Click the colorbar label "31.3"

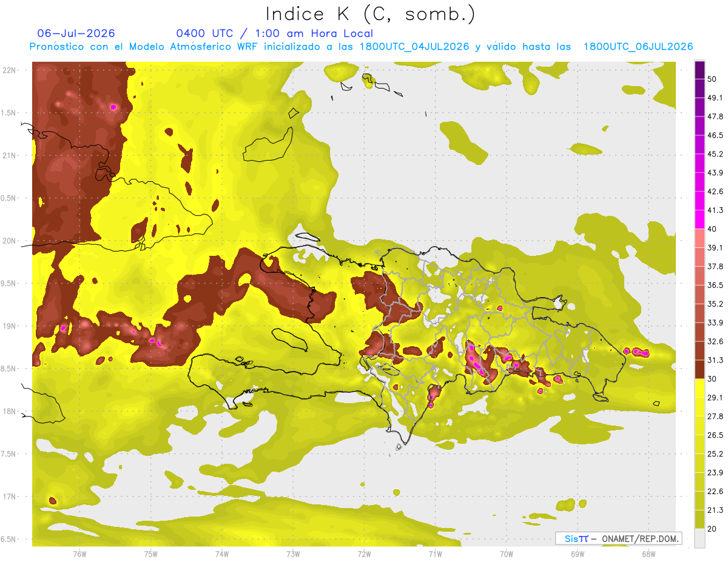715,360
